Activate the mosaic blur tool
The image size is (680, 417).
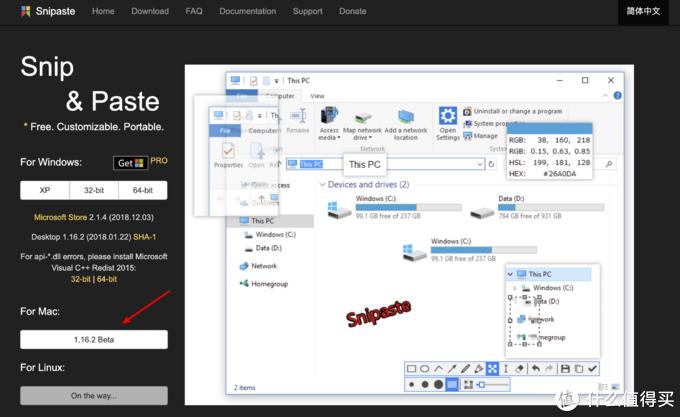coord(492,369)
